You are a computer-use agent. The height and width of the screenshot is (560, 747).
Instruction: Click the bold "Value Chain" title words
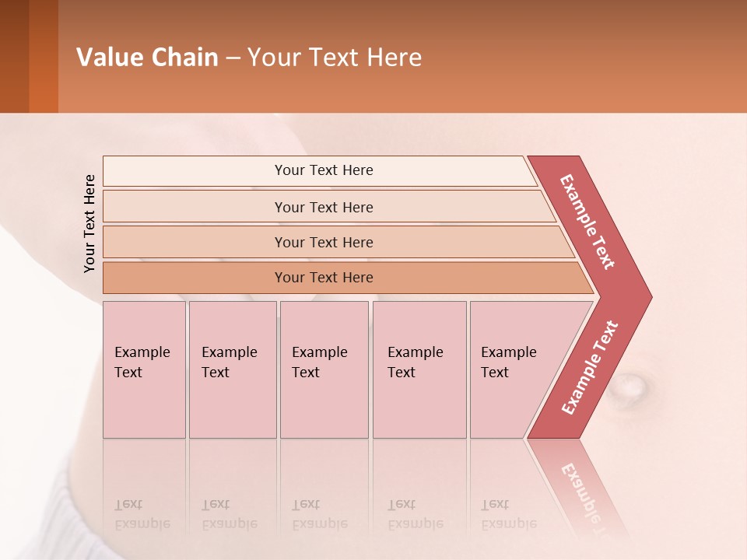pos(147,58)
